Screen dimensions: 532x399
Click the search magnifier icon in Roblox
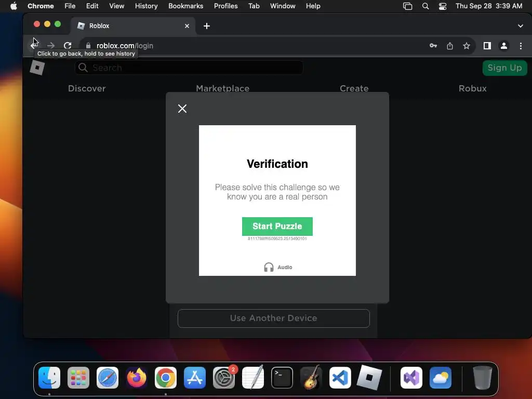tap(83, 68)
